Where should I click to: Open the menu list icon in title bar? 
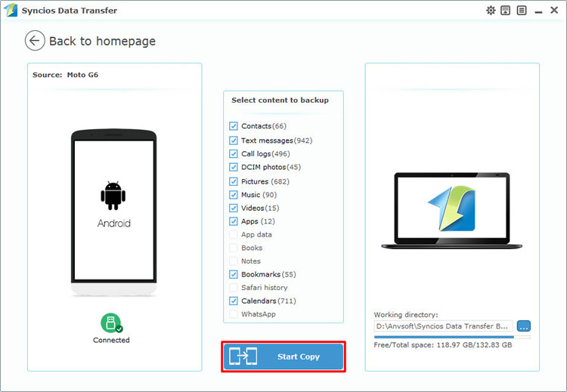(522, 11)
